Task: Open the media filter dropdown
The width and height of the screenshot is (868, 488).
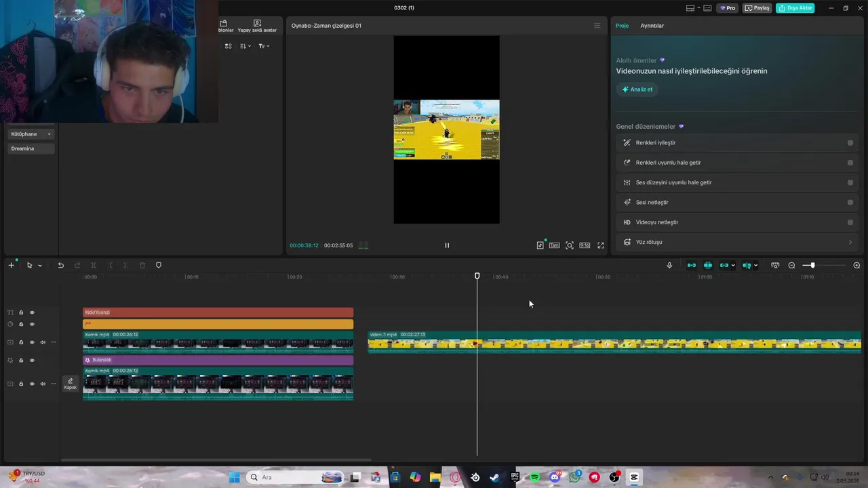Action: point(264,46)
